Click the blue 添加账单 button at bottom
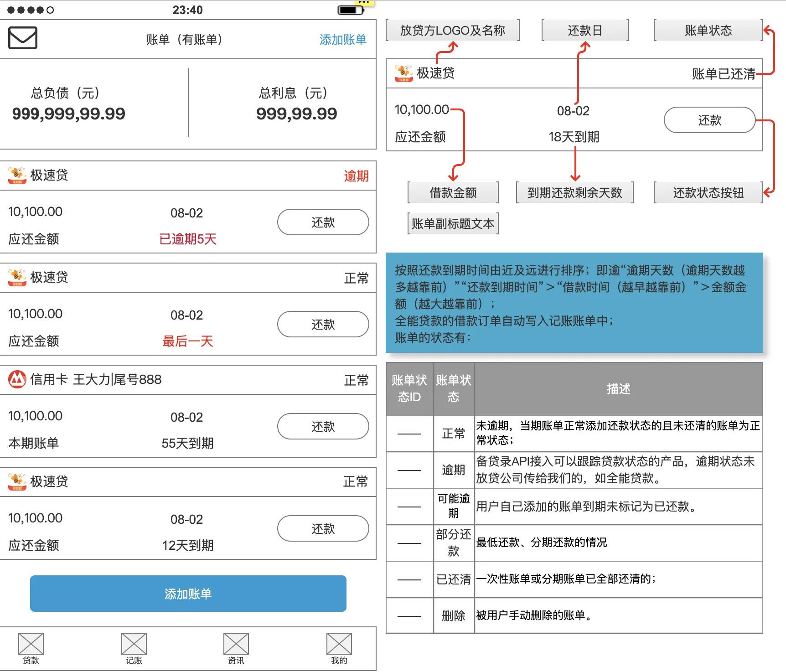786x672 pixels. pyautogui.click(x=188, y=594)
